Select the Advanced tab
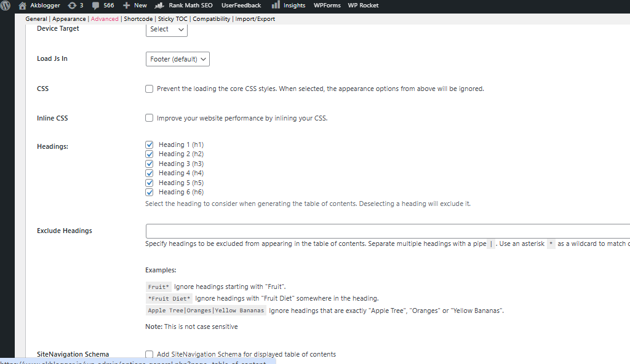This screenshot has width=630, height=364. (105, 19)
